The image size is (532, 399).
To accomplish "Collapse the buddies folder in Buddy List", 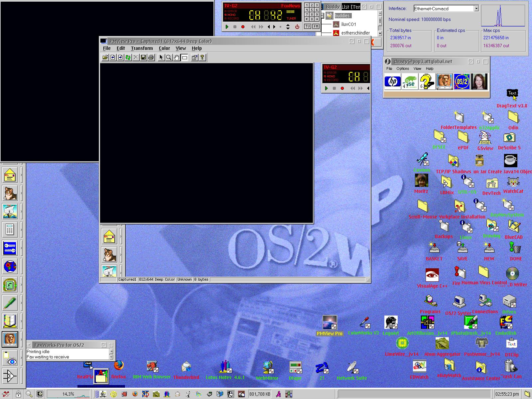I will 322,16.
